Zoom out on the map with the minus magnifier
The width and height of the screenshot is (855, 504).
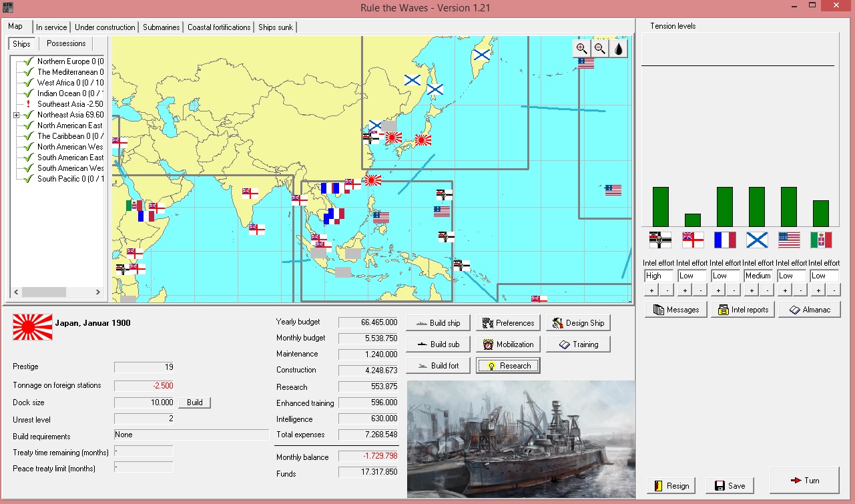pyautogui.click(x=600, y=48)
